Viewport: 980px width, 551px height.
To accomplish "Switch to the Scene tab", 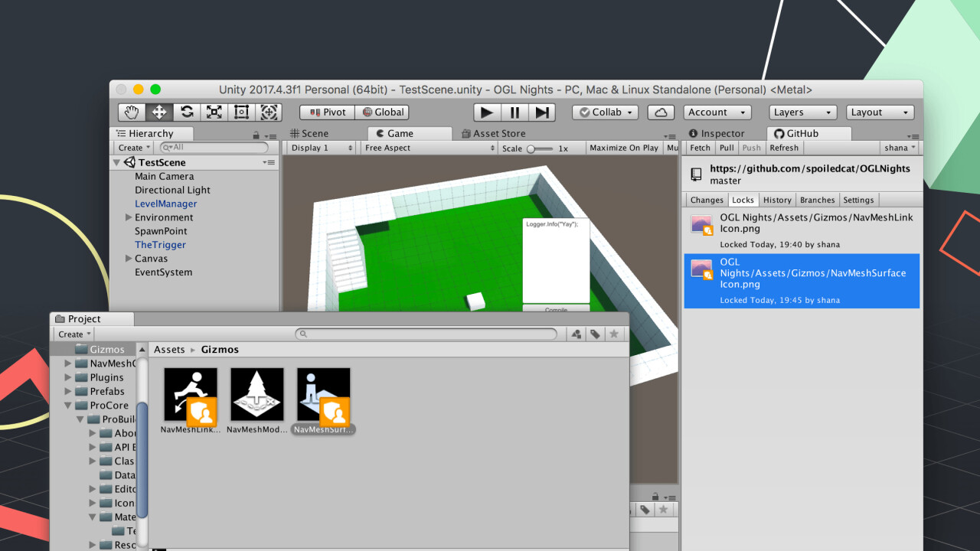I will [x=309, y=133].
